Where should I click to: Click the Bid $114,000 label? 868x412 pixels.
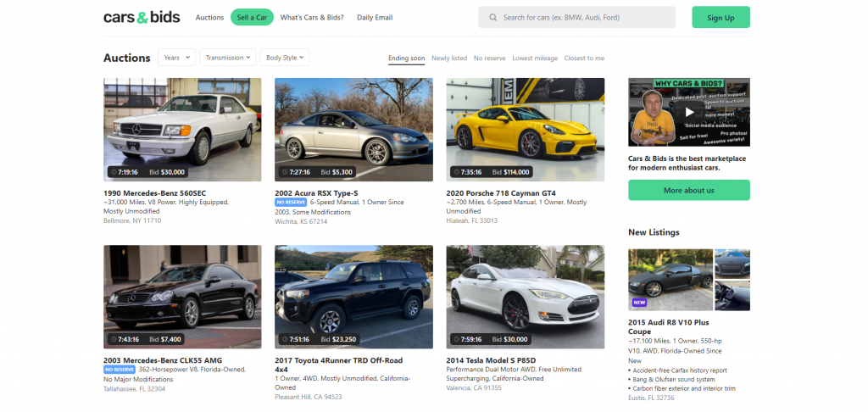pyautogui.click(x=510, y=172)
